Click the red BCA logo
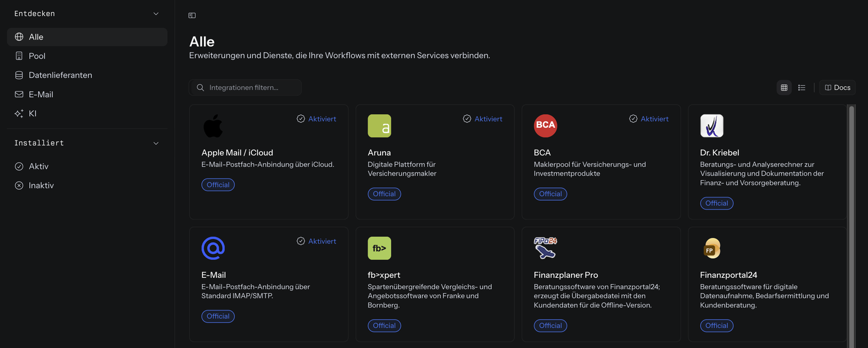The image size is (868, 348). 545,126
